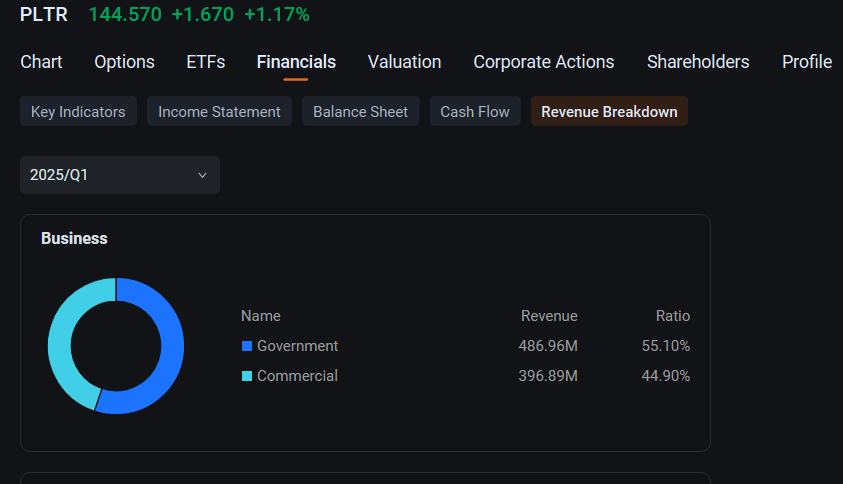
Task: Click the dropdown chevron arrow beside 2025/Q1
Action: [x=202, y=175]
